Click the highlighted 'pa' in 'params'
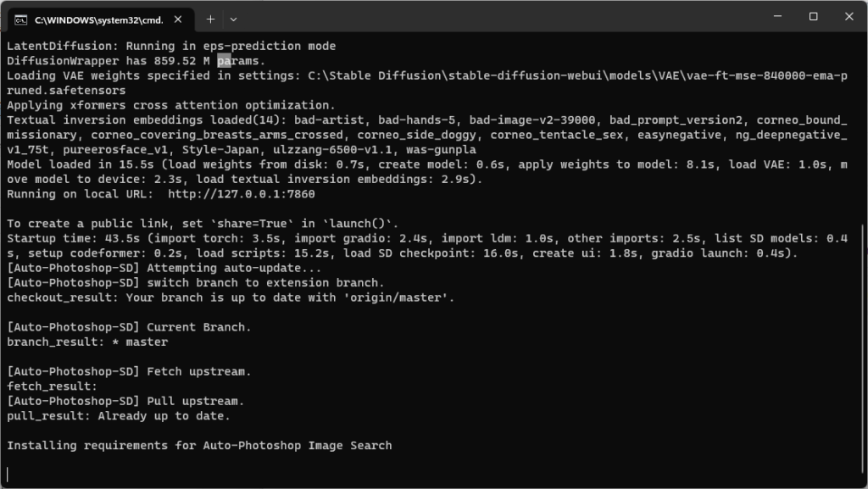Viewport: 868px width, 489px height. [224, 61]
